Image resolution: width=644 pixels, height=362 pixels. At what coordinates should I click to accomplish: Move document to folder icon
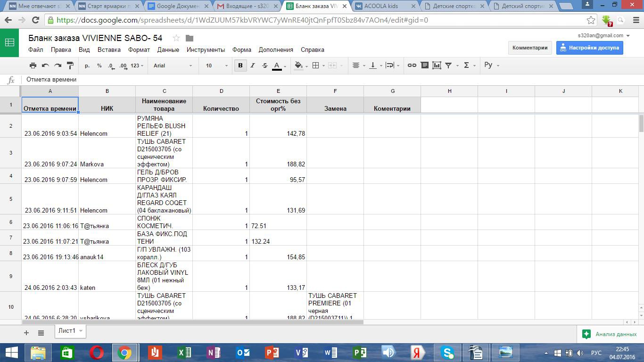point(190,38)
